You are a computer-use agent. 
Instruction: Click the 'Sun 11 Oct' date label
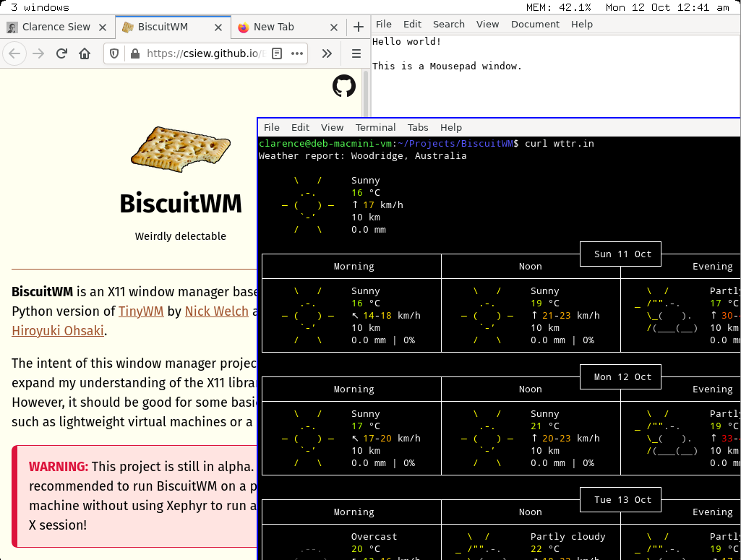pos(622,254)
